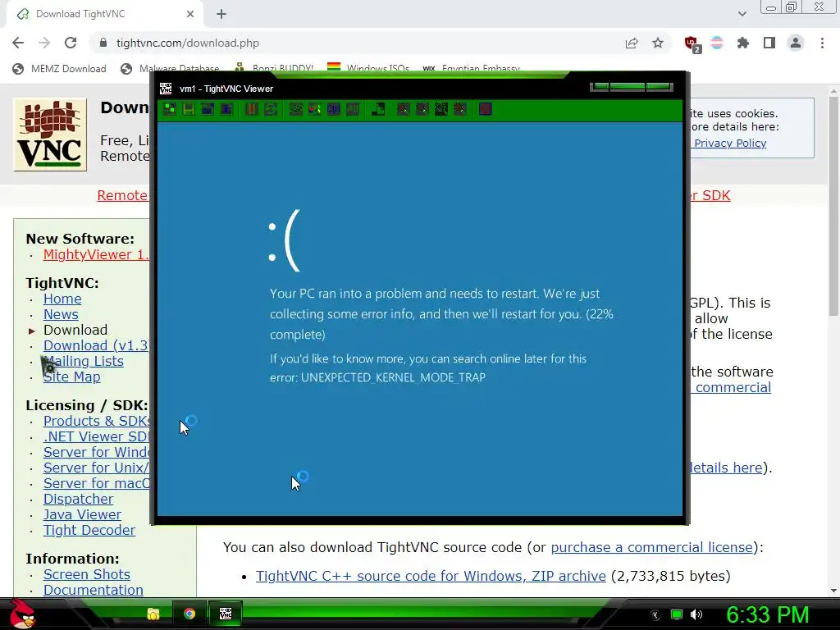The image size is (840, 630).
Task: Open the Dispatcher link
Action: pyautogui.click(x=78, y=499)
